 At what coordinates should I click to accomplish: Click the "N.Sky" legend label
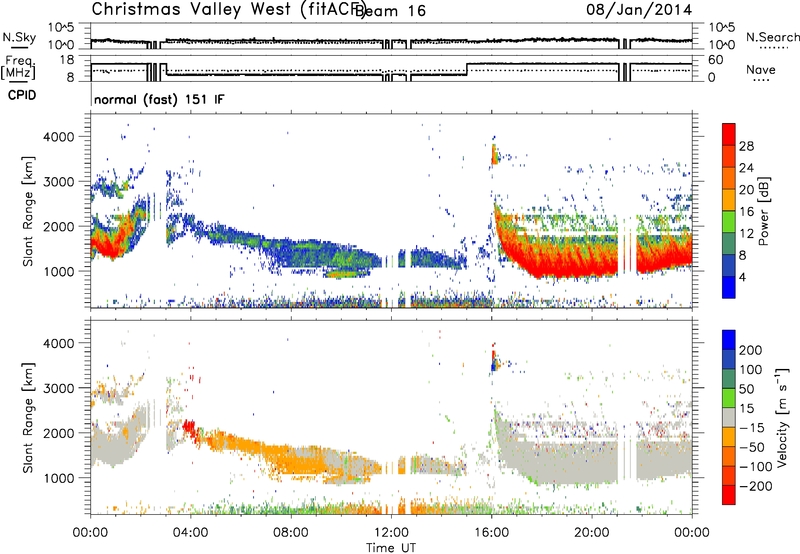click(19, 38)
